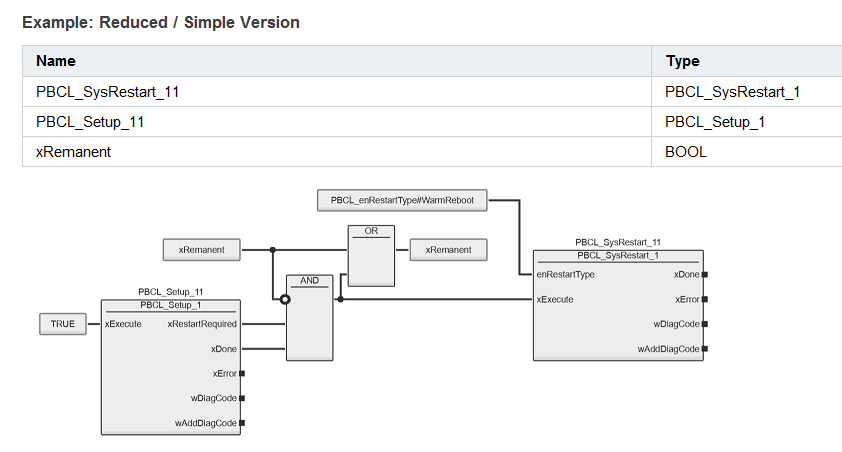Select the right xRemanent output box
The image size is (842, 452).
coord(448,250)
